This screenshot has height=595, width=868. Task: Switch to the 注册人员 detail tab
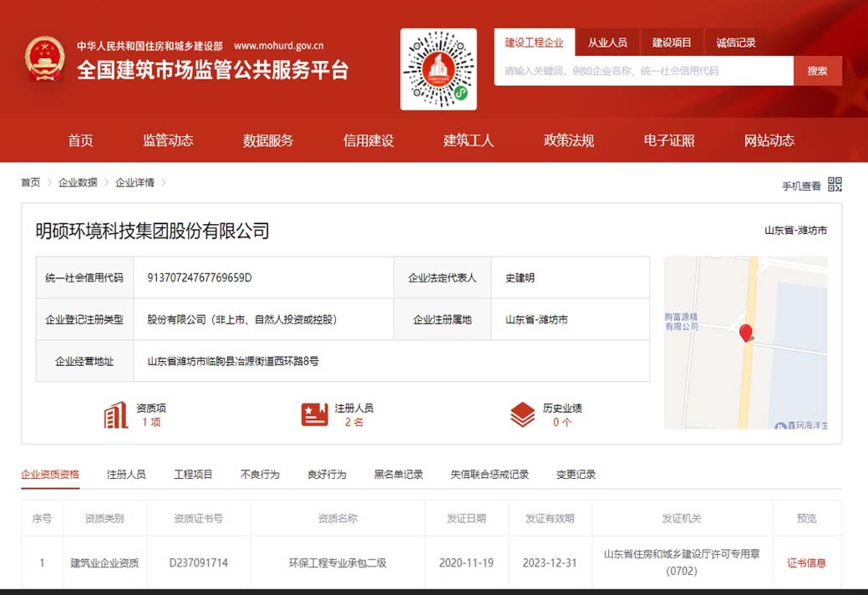pos(126,475)
